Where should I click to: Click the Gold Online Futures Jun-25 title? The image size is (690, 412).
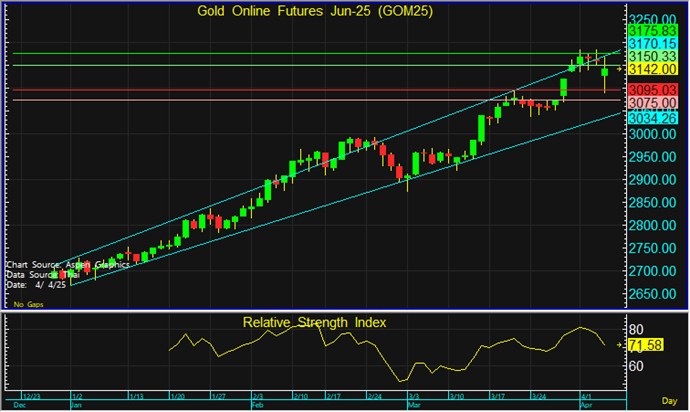click(315, 11)
